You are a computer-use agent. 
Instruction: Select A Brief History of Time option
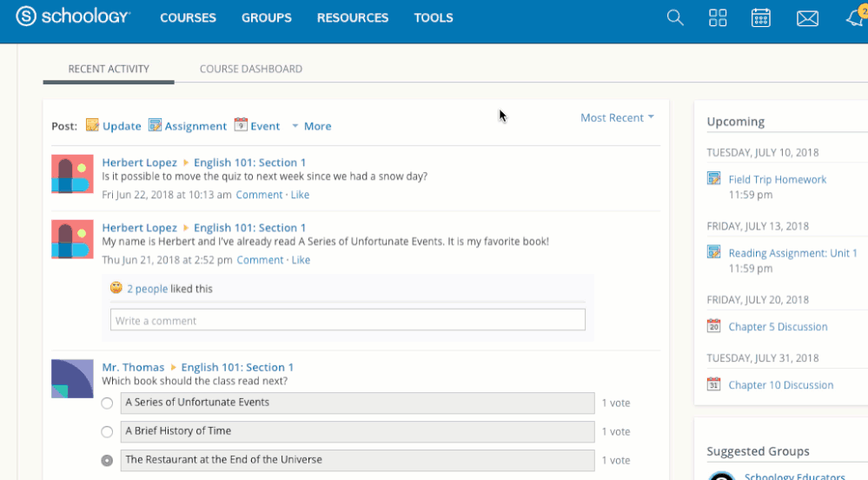tap(107, 432)
